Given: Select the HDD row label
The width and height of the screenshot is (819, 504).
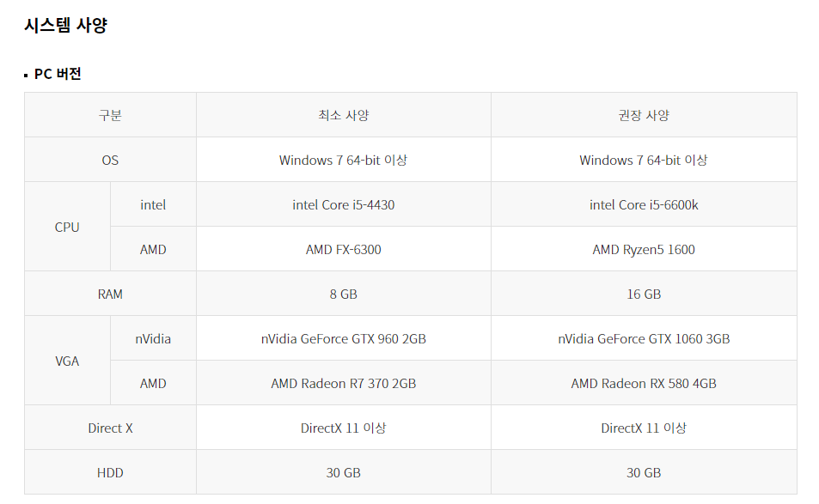Looking at the screenshot, I should 110,472.
